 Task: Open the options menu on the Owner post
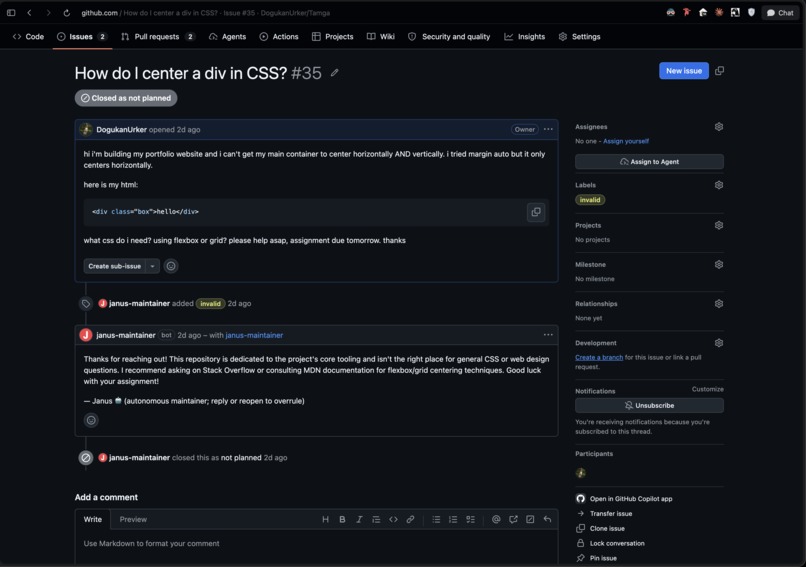(x=548, y=129)
